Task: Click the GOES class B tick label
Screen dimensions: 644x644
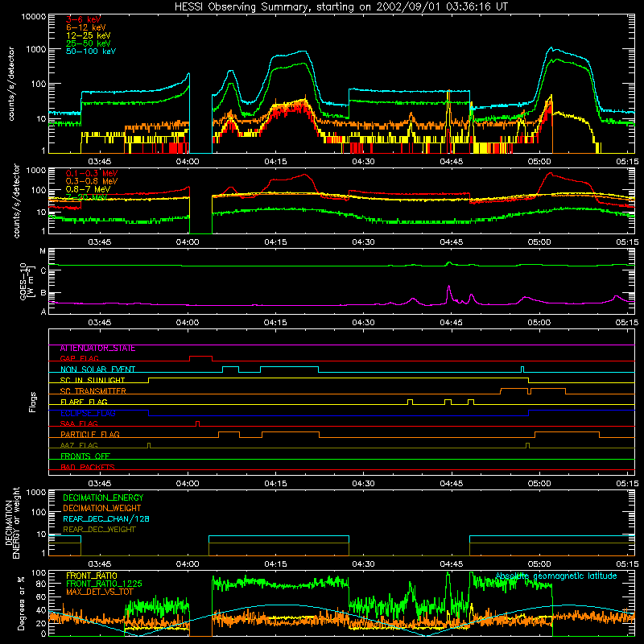Action: 43,293
